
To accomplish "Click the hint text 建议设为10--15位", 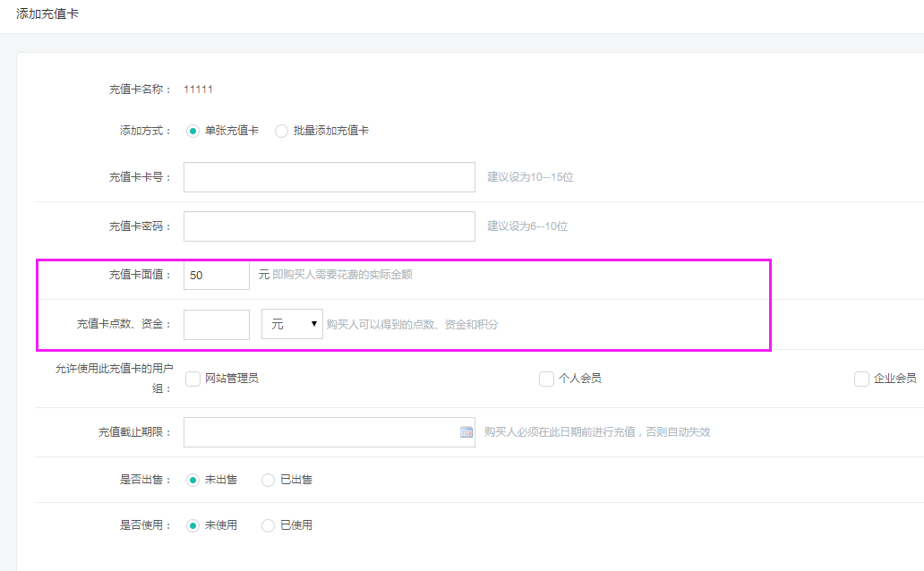I will click(x=530, y=177).
